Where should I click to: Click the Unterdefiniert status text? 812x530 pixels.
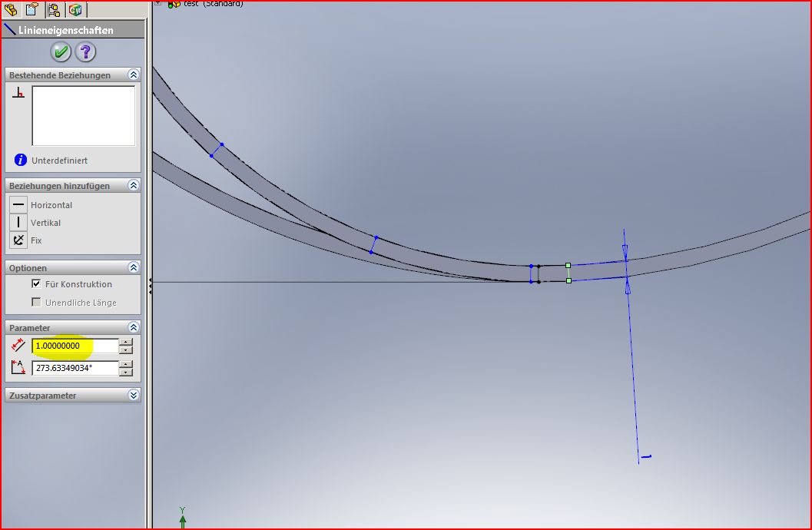[60, 161]
